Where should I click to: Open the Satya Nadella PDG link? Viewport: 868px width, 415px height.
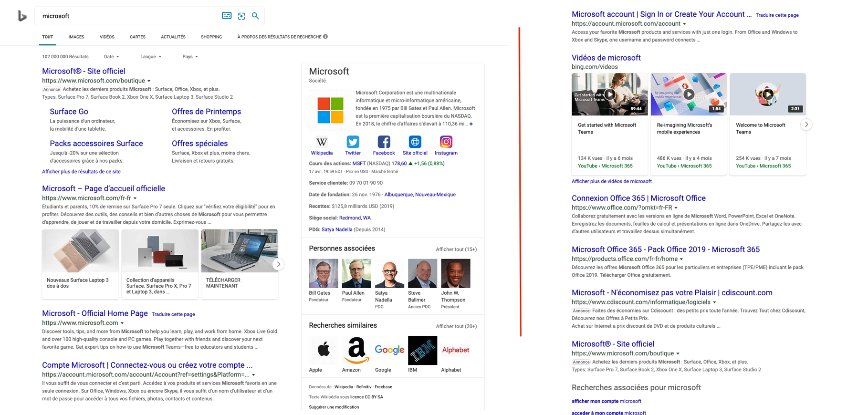coord(337,229)
